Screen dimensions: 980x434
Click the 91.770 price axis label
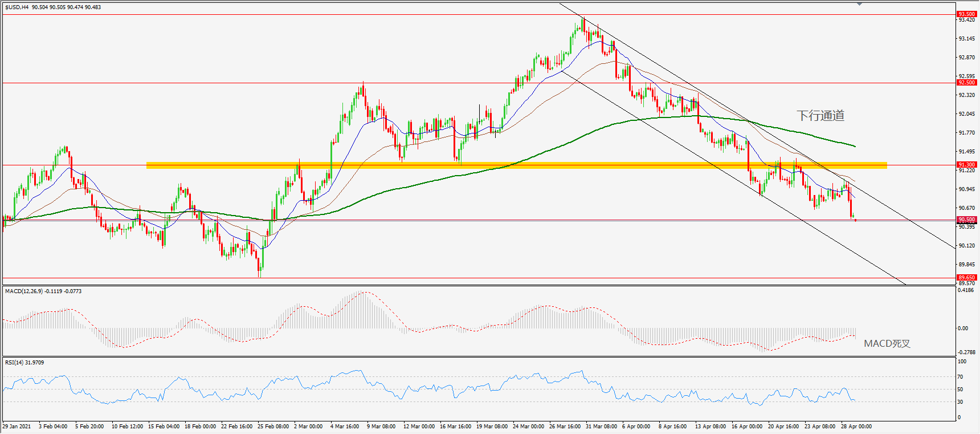click(967, 133)
